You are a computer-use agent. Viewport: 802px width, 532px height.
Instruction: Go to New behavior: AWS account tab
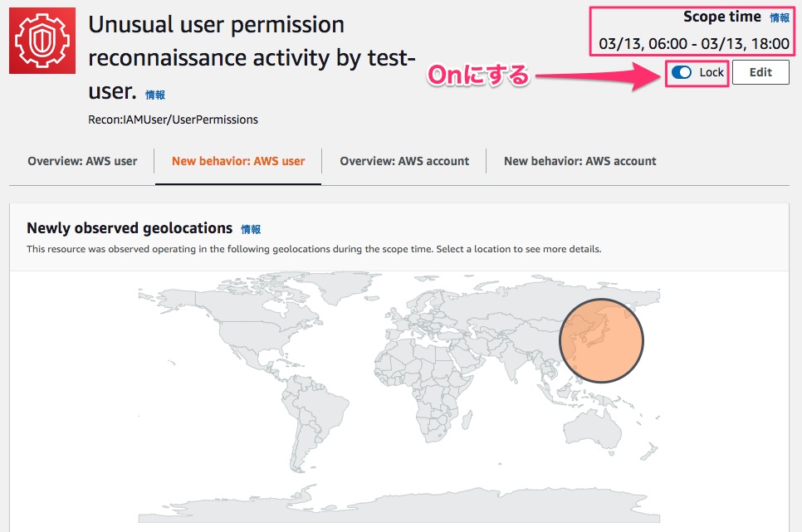pyautogui.click(x=579, y=161)
